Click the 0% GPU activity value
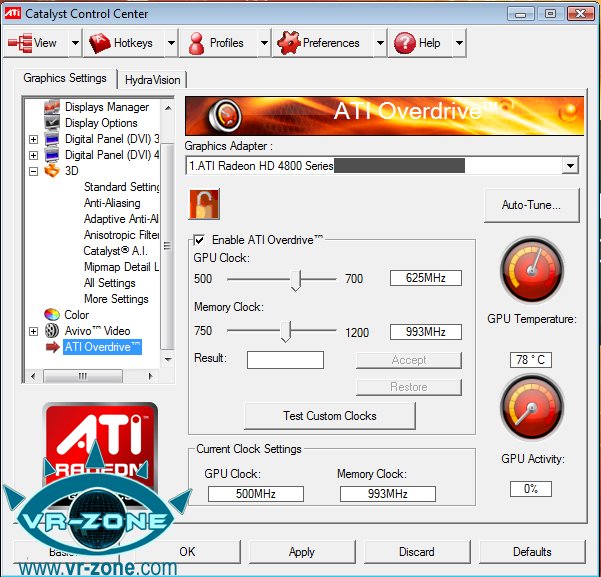 [530, 489]
